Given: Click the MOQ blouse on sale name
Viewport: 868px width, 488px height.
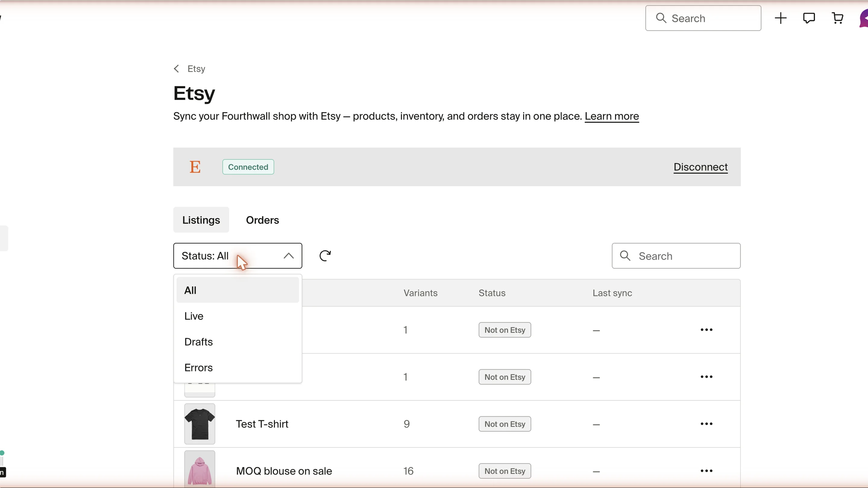Looking at the screenshot, I should (284, 471).
